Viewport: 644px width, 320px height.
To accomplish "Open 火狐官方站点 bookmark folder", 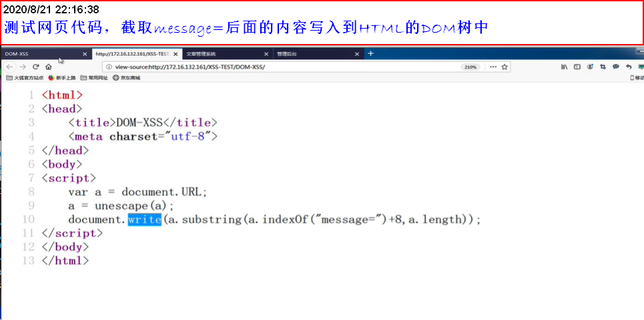I will click(25, 77).
